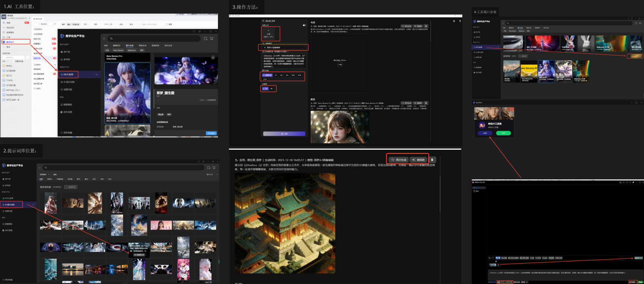Choose the 2K resolution option
This screenshot has height=284, width=644.
click(265, 88)
